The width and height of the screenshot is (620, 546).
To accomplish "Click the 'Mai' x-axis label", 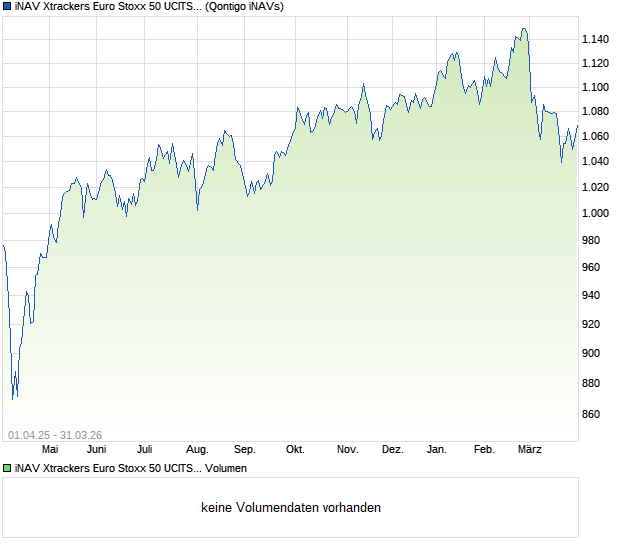I will coord(50,450).
